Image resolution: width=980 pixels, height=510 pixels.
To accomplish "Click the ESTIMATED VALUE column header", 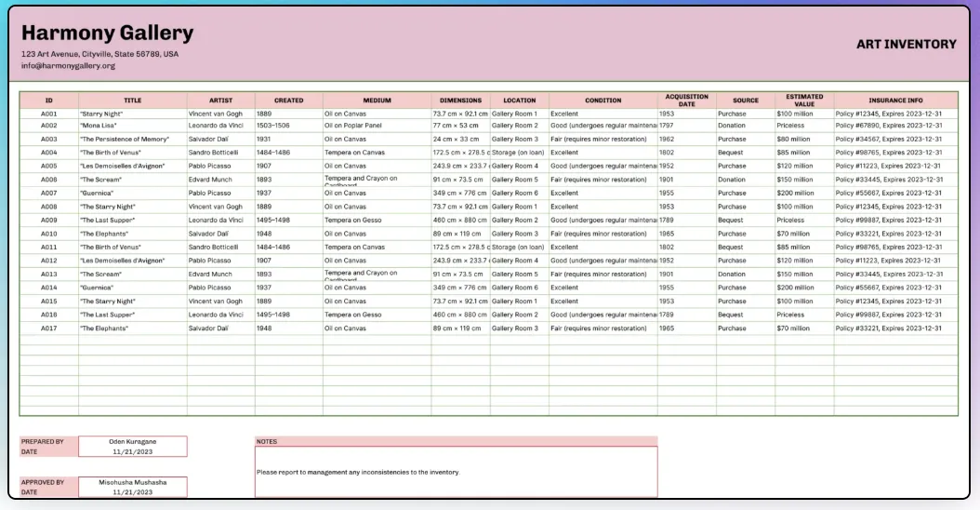I will pos(804,101).
